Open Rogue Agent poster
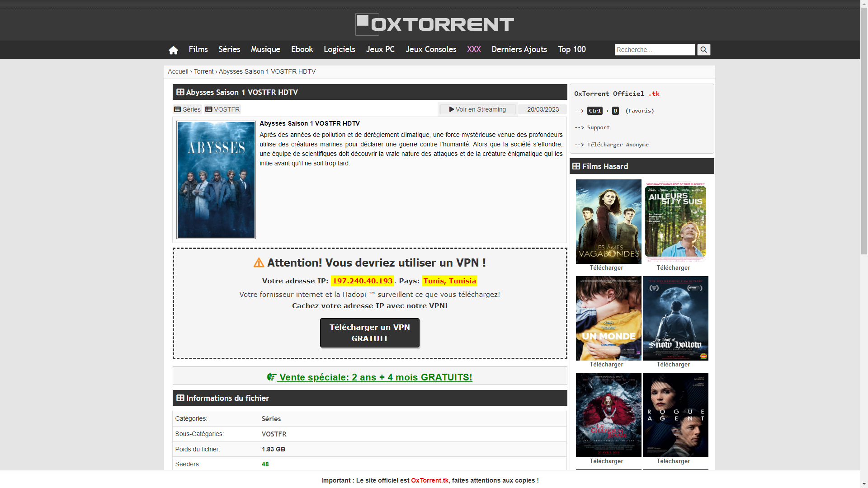 pos(675,415)
